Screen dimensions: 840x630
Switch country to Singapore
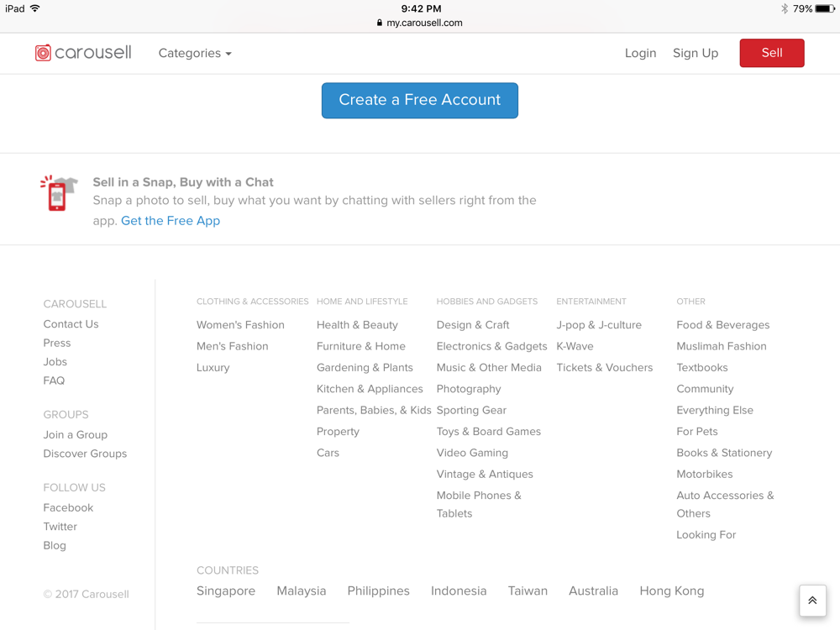(226, 591)
